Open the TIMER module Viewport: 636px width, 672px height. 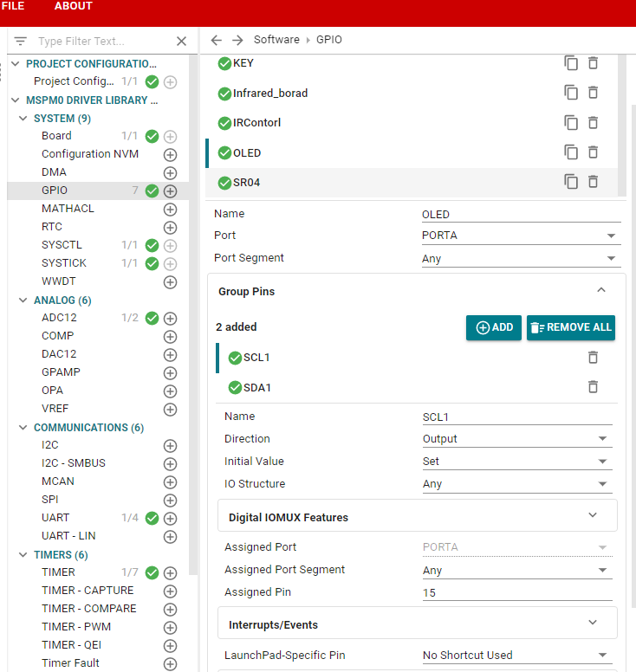pos(58,572)
